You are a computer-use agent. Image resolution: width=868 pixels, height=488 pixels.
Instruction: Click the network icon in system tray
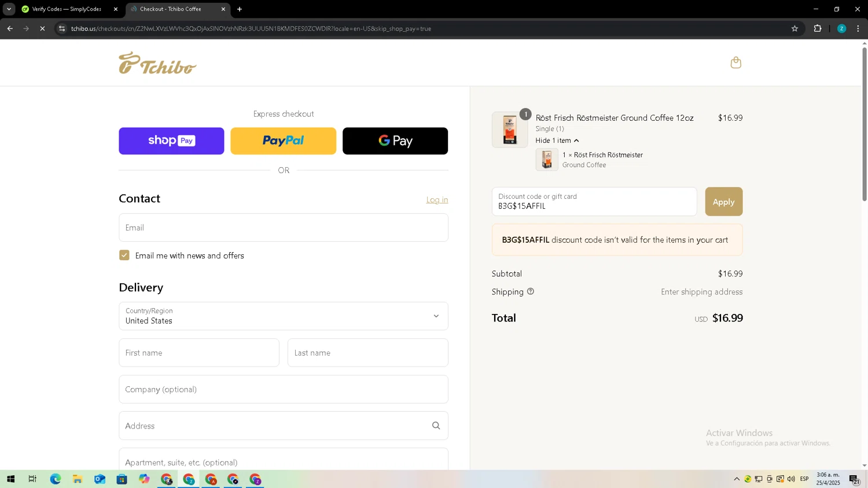point(759,479)
